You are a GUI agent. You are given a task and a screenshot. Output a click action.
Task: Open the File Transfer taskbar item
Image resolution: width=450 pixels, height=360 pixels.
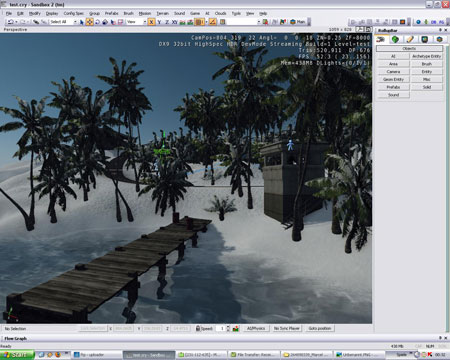coord(253,355)
